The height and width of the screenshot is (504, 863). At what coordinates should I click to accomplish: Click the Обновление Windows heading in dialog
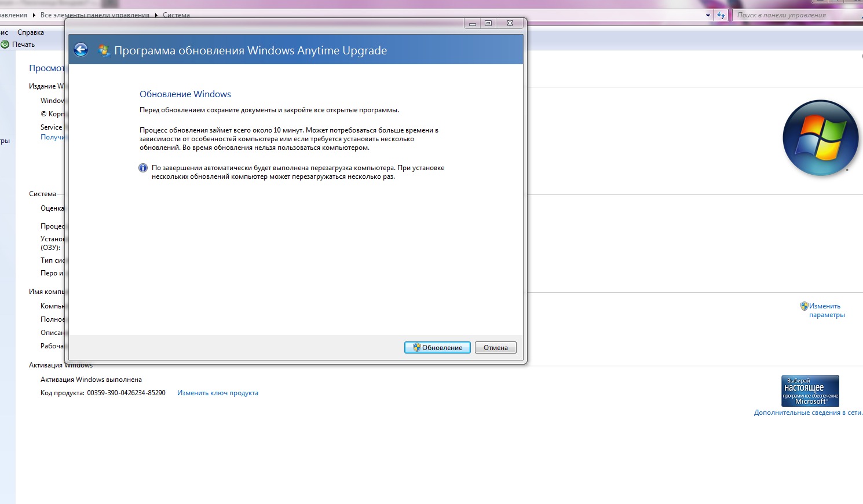point(185,94)
